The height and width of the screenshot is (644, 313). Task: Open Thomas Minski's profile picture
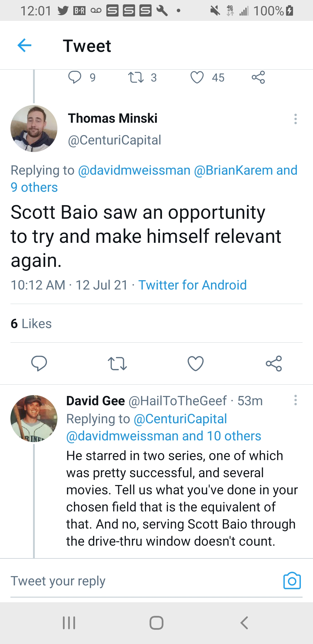tap(34, 129)
